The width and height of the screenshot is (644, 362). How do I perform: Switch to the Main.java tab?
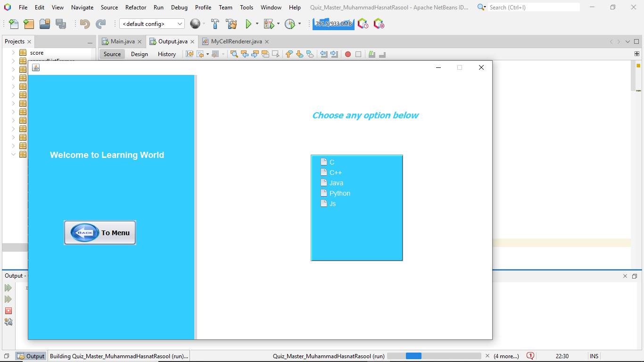(x=122, y=41)
